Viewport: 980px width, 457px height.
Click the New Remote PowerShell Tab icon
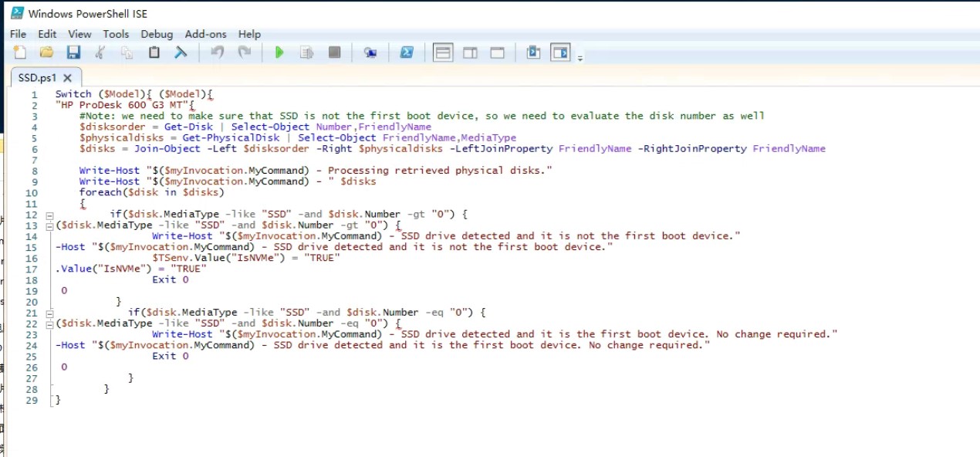370,52
